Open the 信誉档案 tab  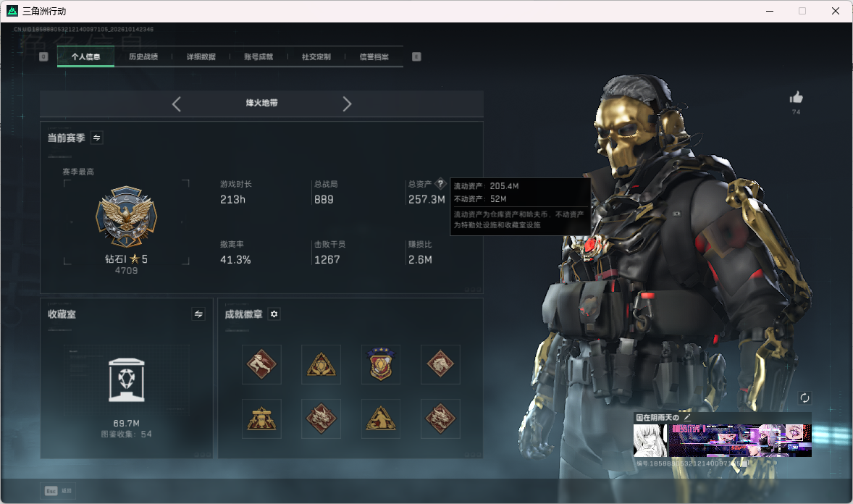[374, 56]
